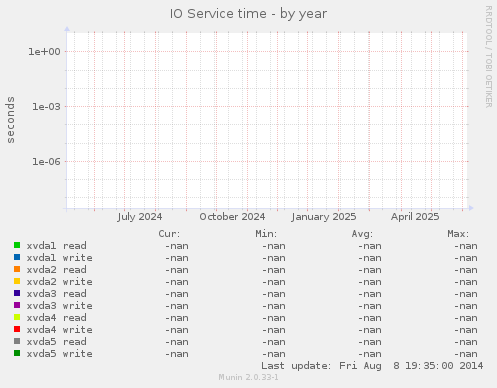This screenshot has height=388, width=497.
Task: Select the 'xvda3 write' legend label
Action: tap(59, 306)
